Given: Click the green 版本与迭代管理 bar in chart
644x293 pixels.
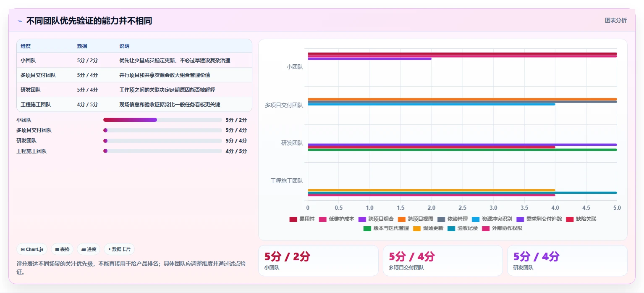Looking at the screenshot, I should pos(462,150).
